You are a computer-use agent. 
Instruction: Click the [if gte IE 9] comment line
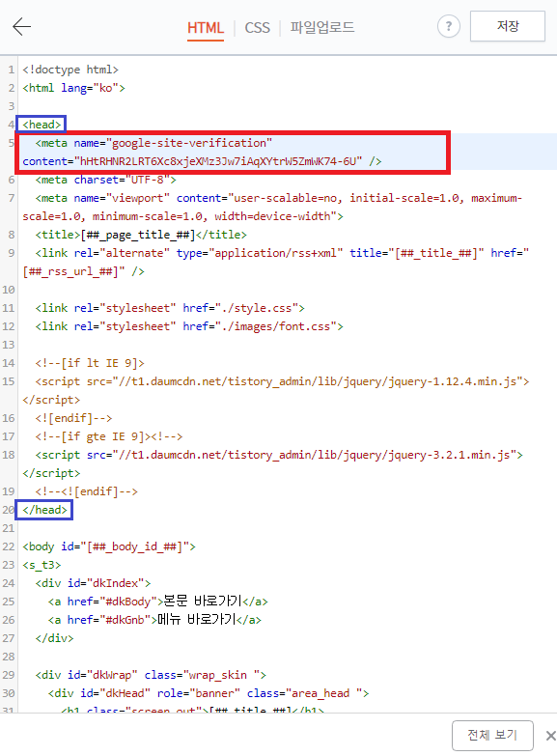click(x=109, y=435)
